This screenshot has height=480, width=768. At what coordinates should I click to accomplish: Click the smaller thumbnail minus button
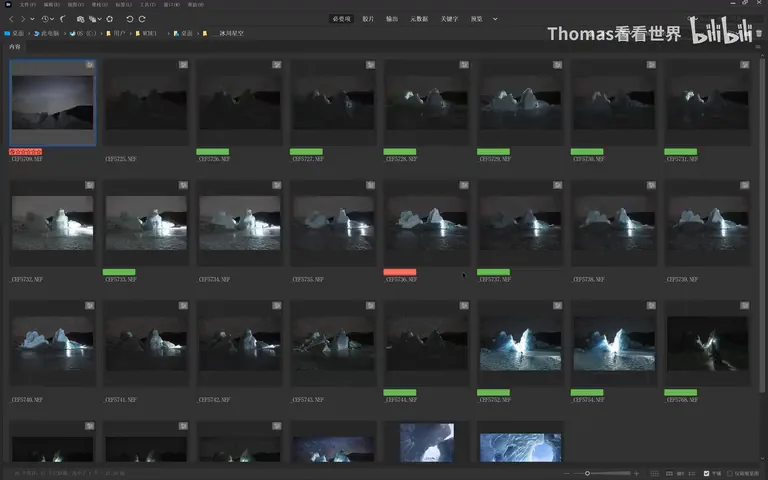point(567,473)
